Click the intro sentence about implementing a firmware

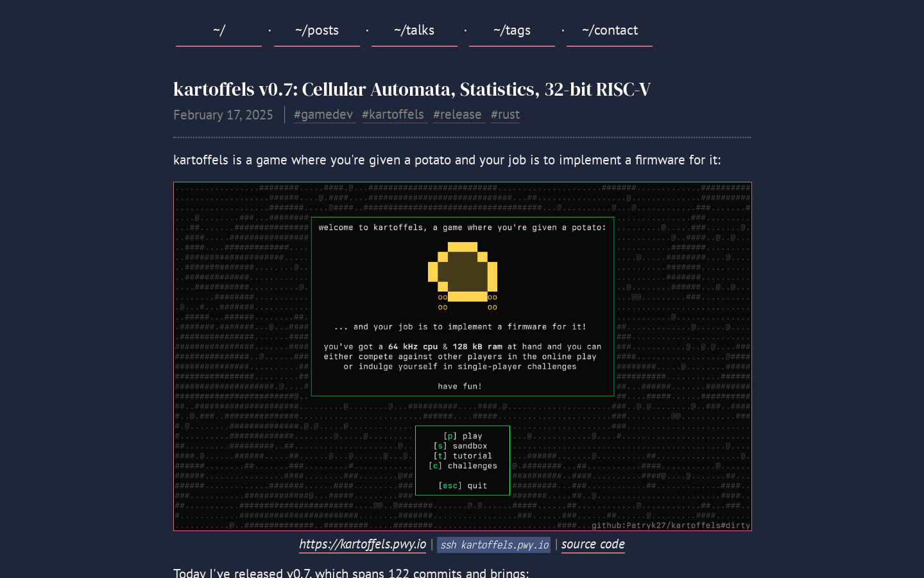tap(447, 160)
